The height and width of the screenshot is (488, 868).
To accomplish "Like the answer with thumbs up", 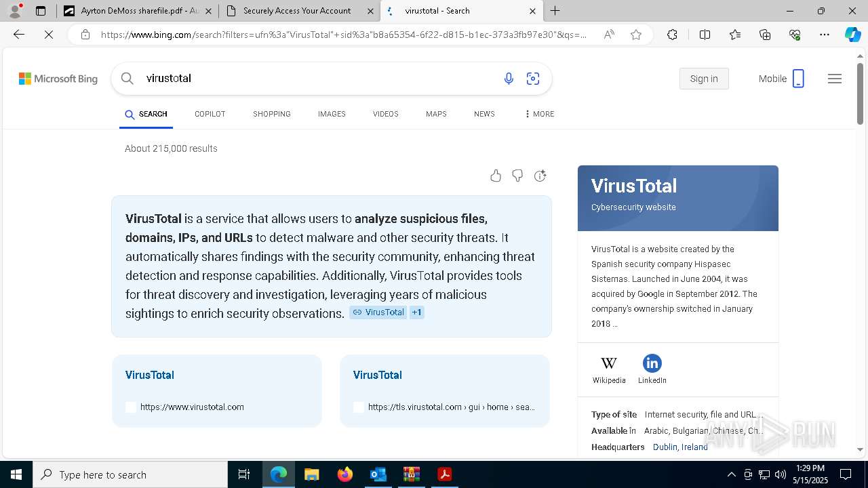I will pos(496,176).
